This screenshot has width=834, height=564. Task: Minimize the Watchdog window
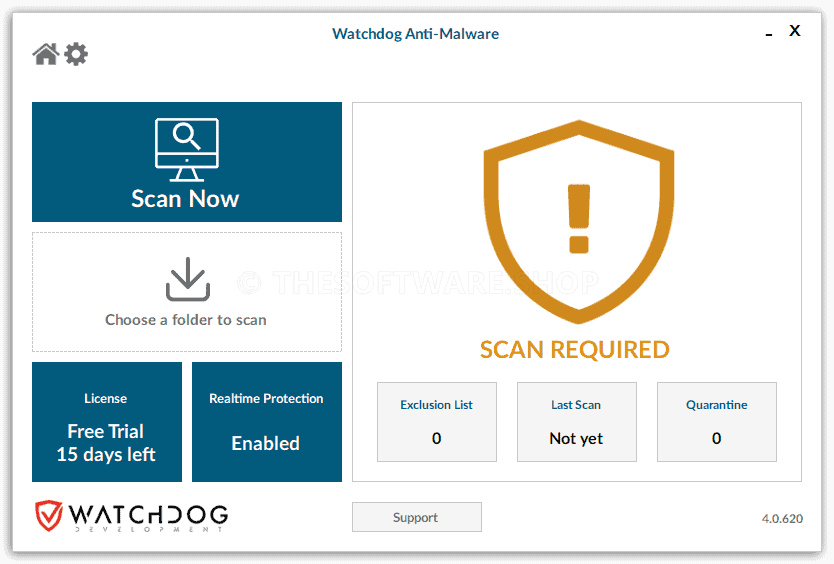coord(769,35)
